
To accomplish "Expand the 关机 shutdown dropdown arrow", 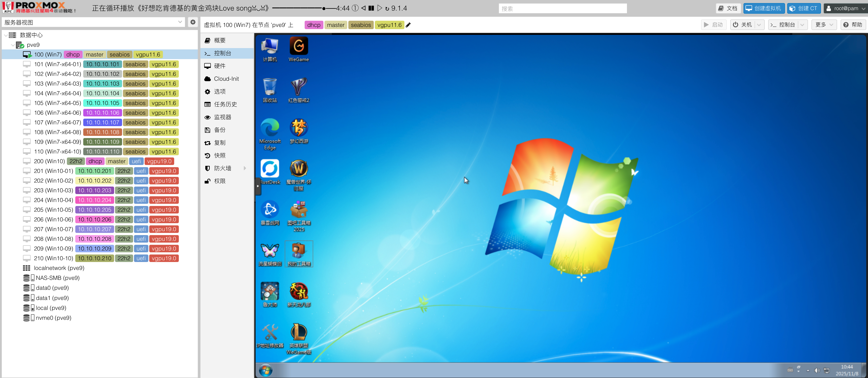I will (x=759, y=25).
